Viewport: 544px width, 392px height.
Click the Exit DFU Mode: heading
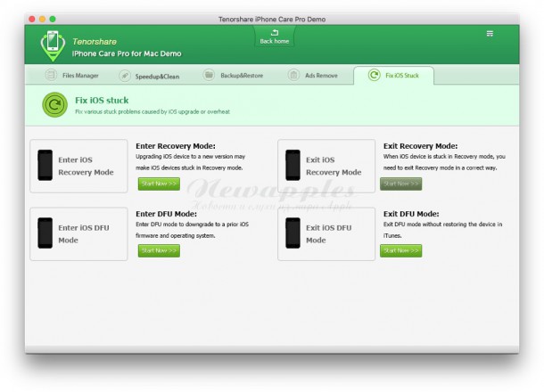point(411,214)
